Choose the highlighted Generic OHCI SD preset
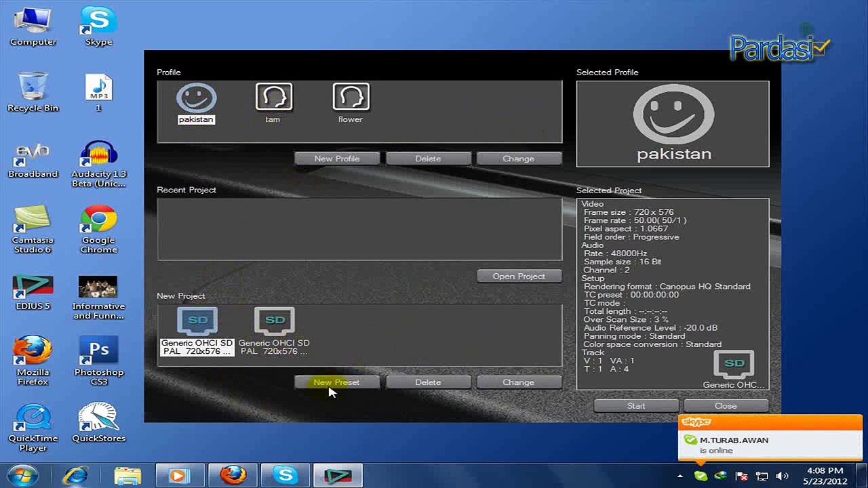This screenshot has width=868, height=488. 197,331
